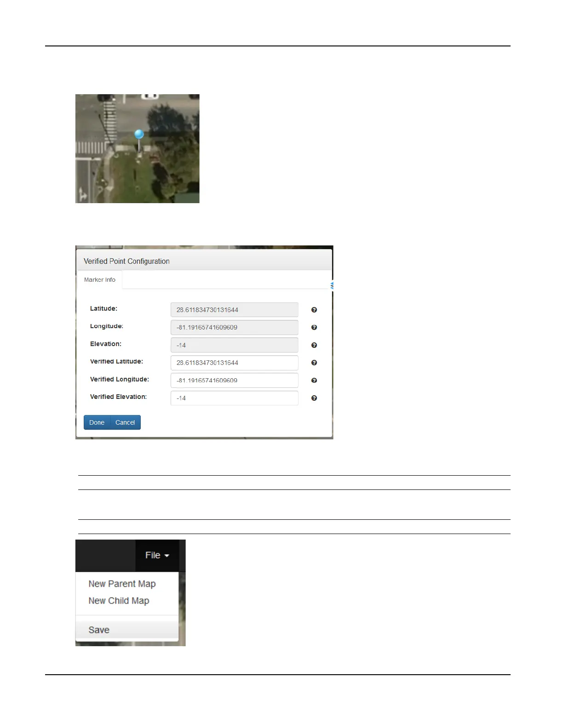Open help icon beside Verified Latitude field
563x728 pixels.
click(314, 363)
